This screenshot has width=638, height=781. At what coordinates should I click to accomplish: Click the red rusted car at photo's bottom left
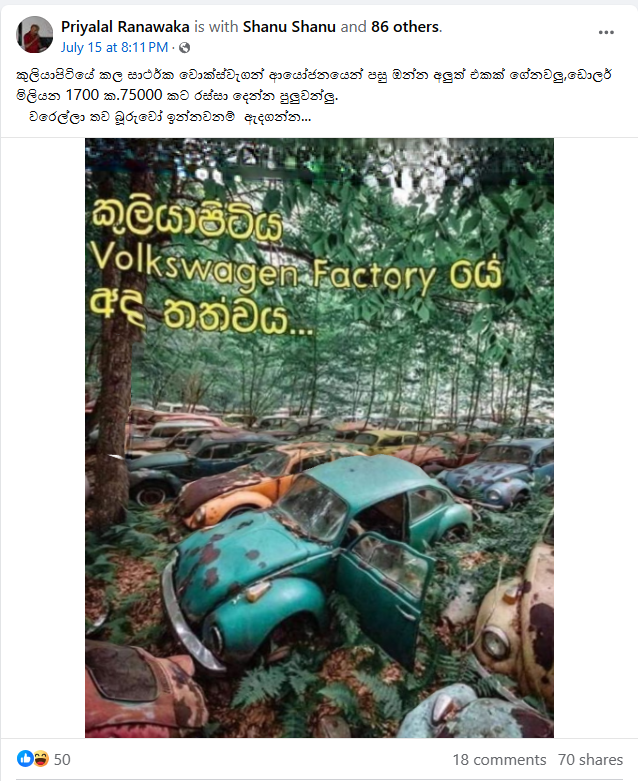(144, 690)
